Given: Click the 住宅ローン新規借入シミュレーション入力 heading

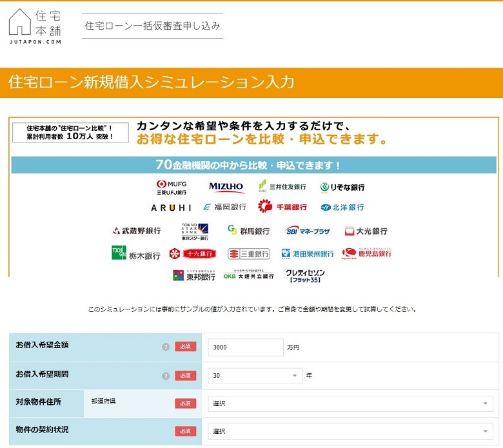Looking at the screenshot, I should (151, 82).
